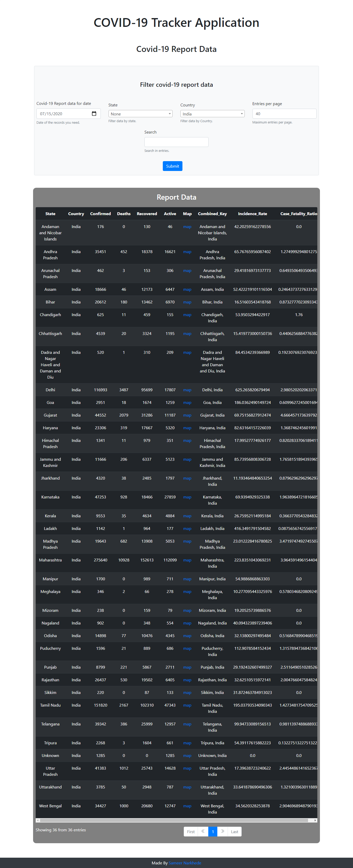The image size is (353, 868).
Task: Open map link for Assam row
Action: tap(187, 290)
